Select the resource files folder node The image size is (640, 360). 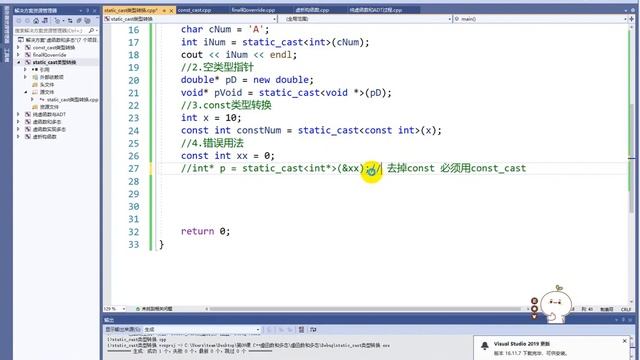[45, 107]
